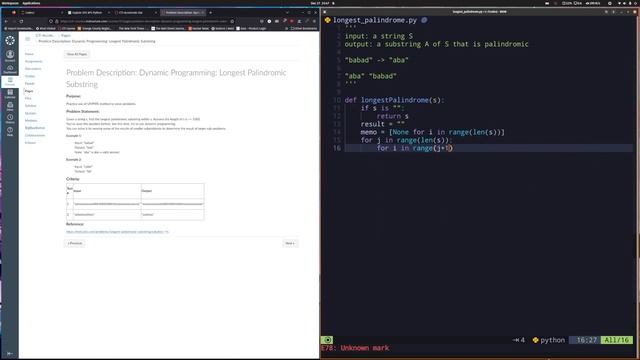
Task: Go to Assignments in course navigation
Action: click(33, 61)
